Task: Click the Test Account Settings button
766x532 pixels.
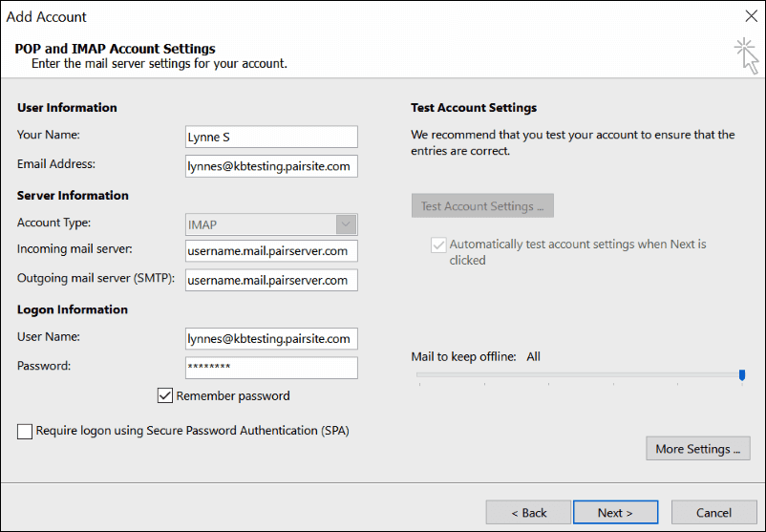Action: (x=482, y=205)
